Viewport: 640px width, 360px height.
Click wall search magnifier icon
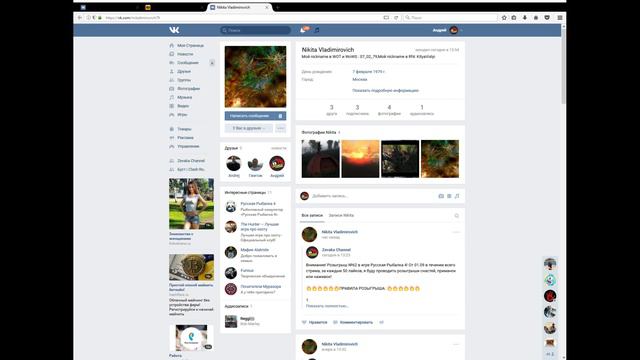click(457, 216)
